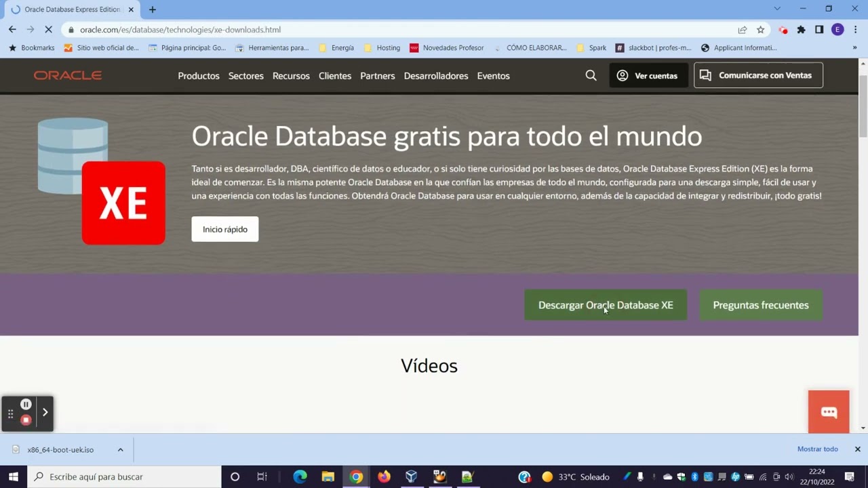This screenshot has width=868, height=488.
Task: Click the Preguntas frecuentes button
Action: pos(761,305)
